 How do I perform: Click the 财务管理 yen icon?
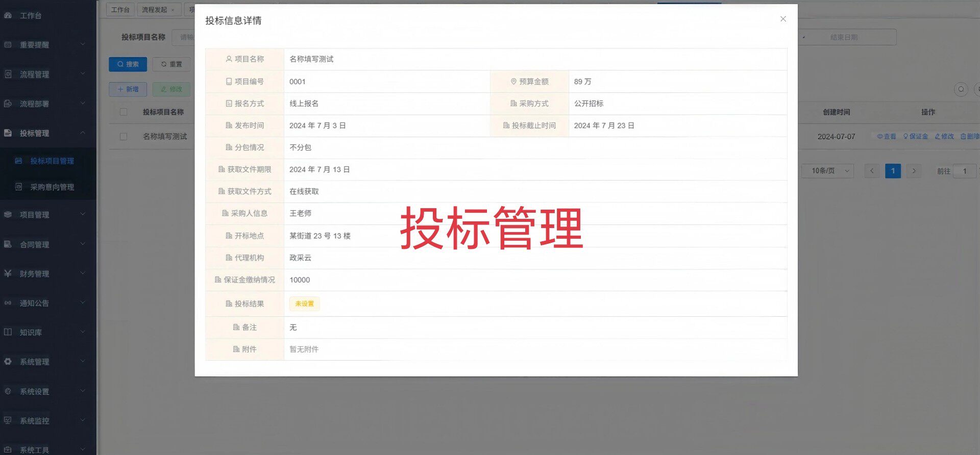[8, 273]
